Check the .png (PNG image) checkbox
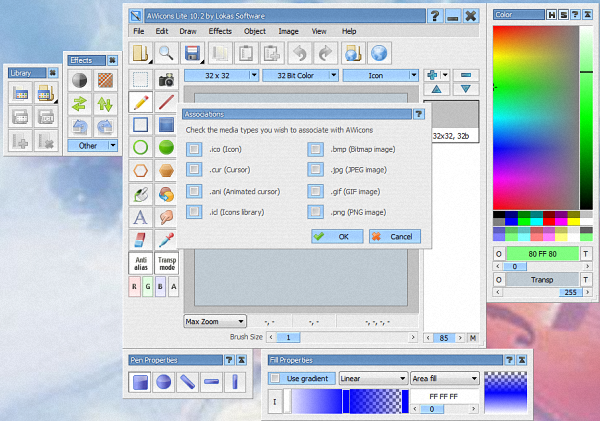This screenshot has height=421, width=600. tap(315, 212)
